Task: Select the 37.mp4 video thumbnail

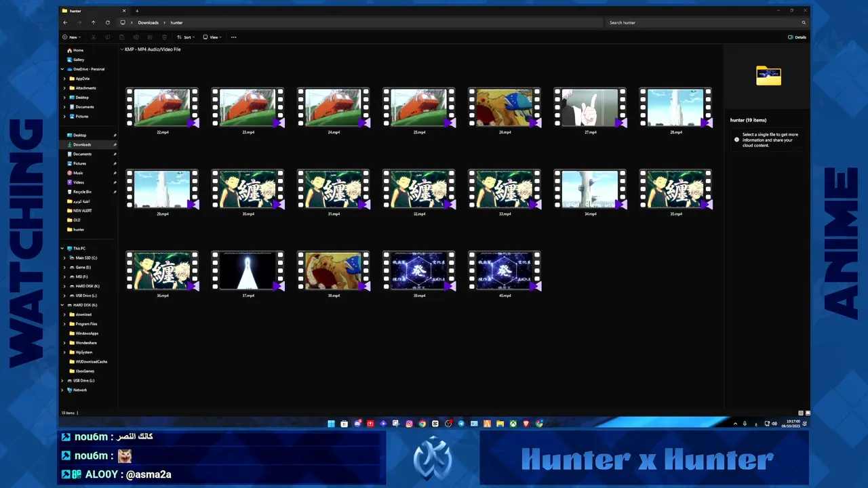Action: click(x=248, y=271)
